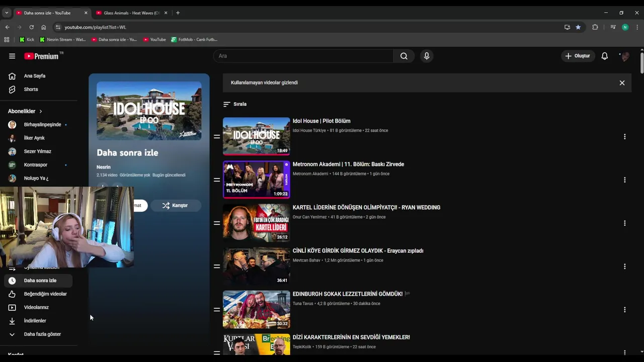644x362 pixels.
Task: Click the Ara search input field
Action: pyautogui.click(x=303, y=56)
